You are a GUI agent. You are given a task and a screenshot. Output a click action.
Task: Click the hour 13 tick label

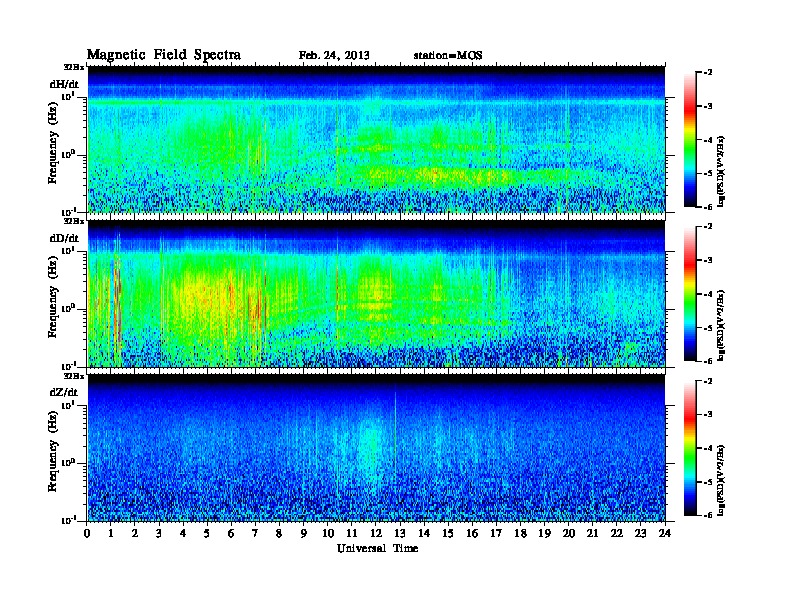400,533
